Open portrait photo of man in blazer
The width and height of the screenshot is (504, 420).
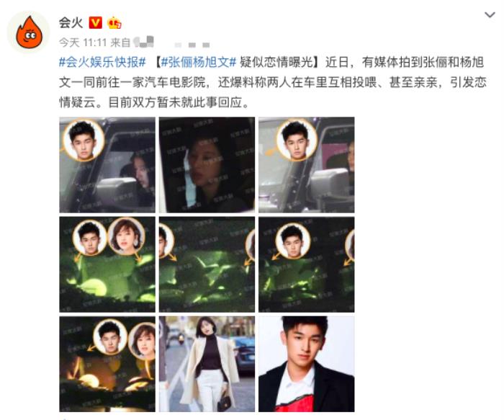tap(306, 364)
